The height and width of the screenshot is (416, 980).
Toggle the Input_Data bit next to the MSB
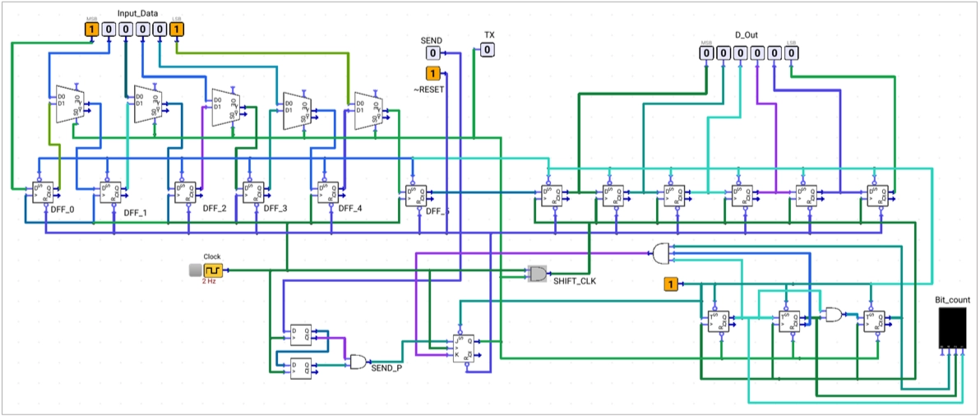pos(109,29)
